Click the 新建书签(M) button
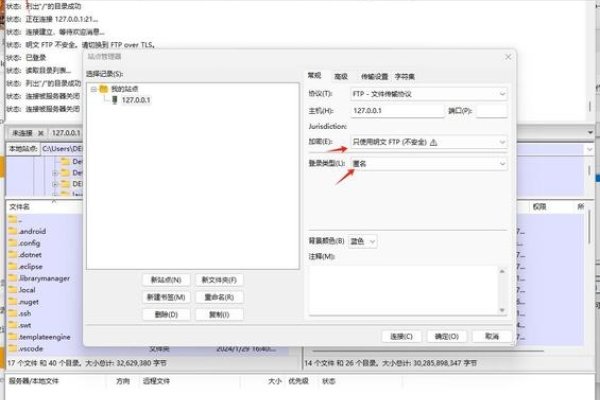Image resolution: width=600 pixels, height=400 pixels. [166, 297]
